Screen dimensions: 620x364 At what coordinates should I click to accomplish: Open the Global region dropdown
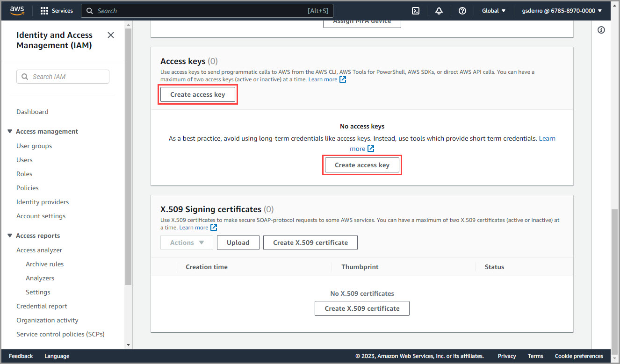(x=494, y=11)
